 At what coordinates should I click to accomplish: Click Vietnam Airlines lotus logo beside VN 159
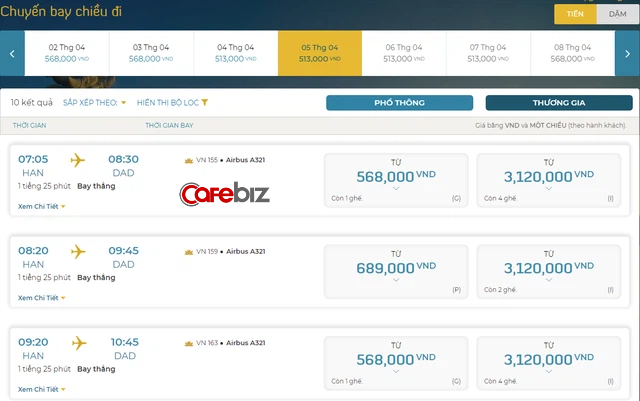click(188, 251)
